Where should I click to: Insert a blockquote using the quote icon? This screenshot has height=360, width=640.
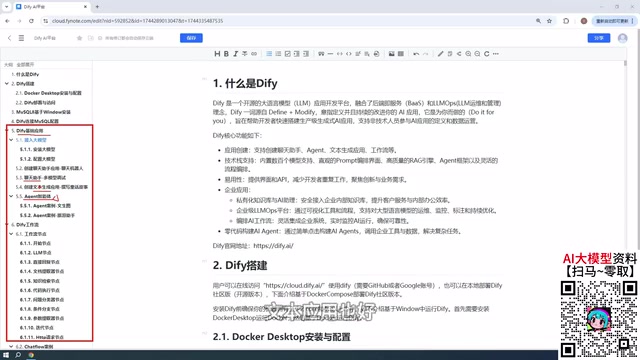pyautogui.click(x=321, y=54)
